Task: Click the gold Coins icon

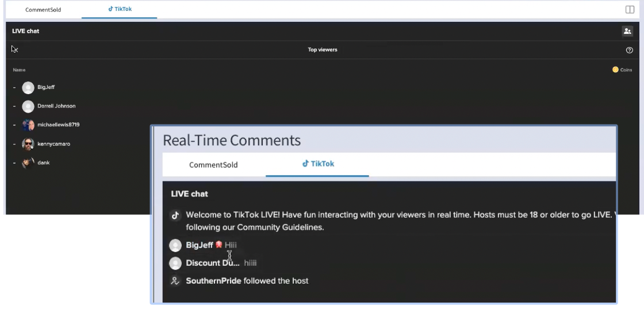Action: pos(615,69)
